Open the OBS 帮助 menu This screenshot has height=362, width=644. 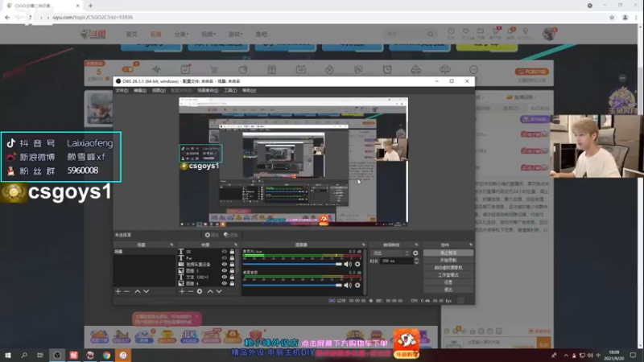[x=249, y=90]
